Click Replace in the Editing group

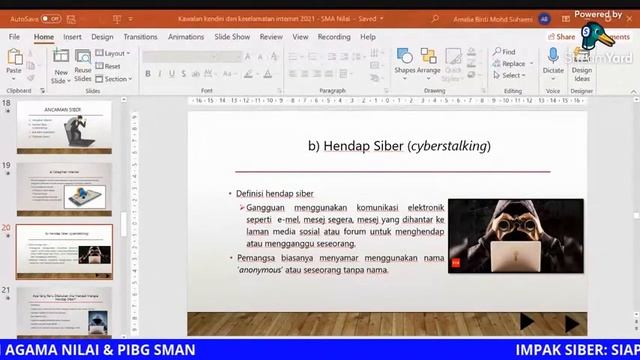pos(510,64)
